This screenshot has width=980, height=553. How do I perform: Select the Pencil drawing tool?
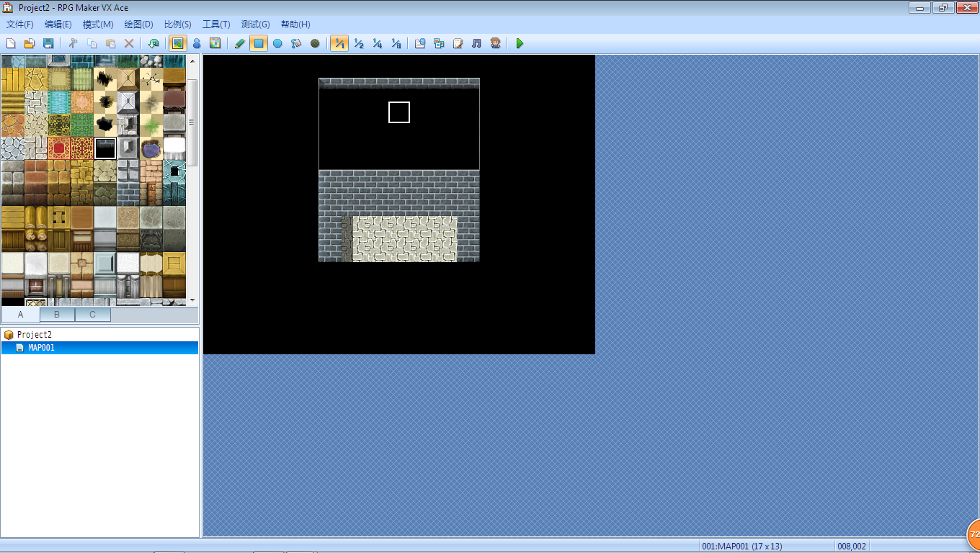pos(240,43)
